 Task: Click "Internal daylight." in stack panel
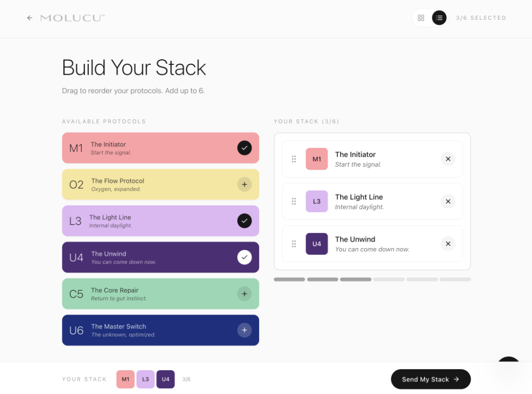(x=360, y=207)
